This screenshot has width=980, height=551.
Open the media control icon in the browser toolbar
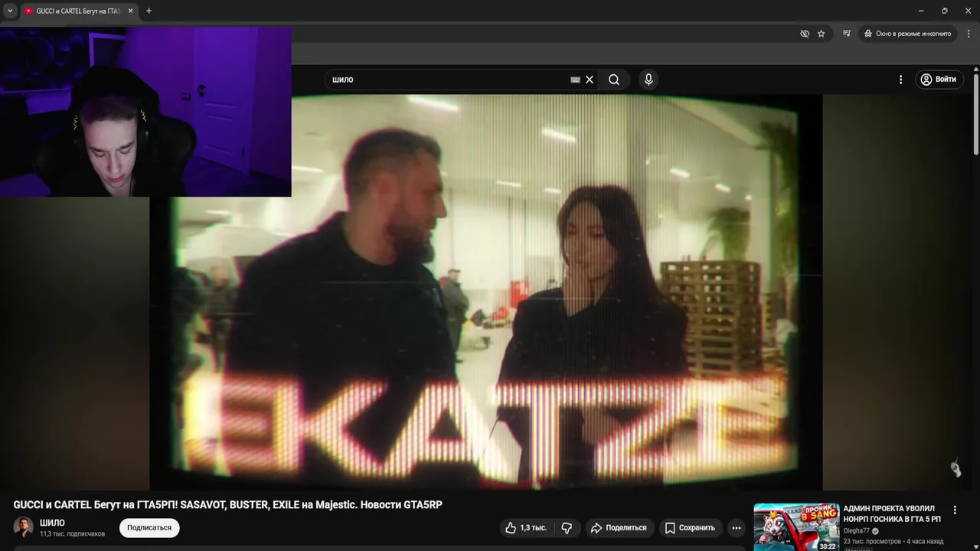[x=847, y=34]
